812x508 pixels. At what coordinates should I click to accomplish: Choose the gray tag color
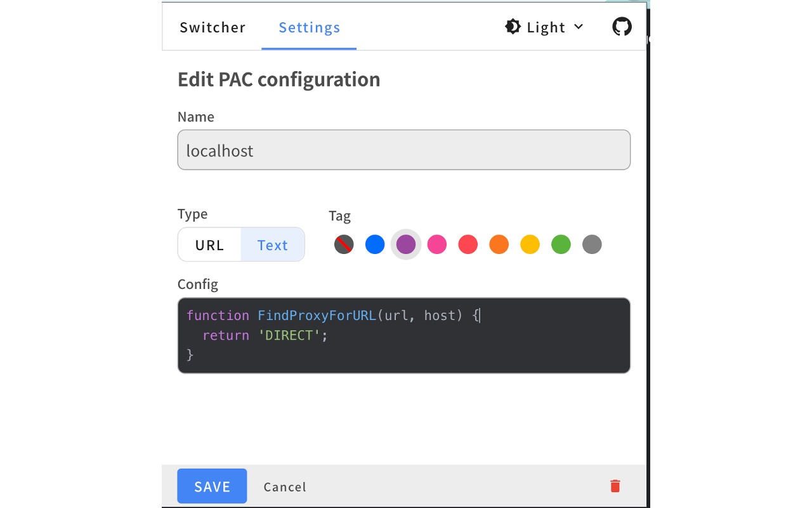592,244
